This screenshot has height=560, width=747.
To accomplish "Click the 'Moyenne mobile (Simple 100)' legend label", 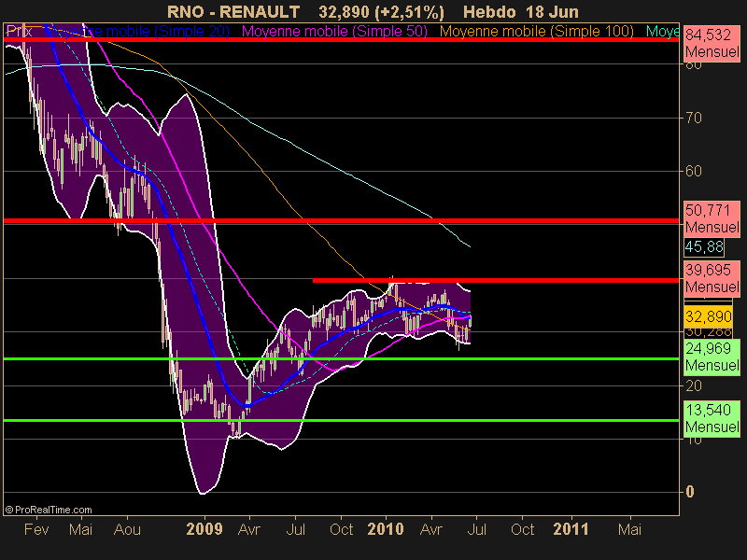I will click(x=536, y=32).
